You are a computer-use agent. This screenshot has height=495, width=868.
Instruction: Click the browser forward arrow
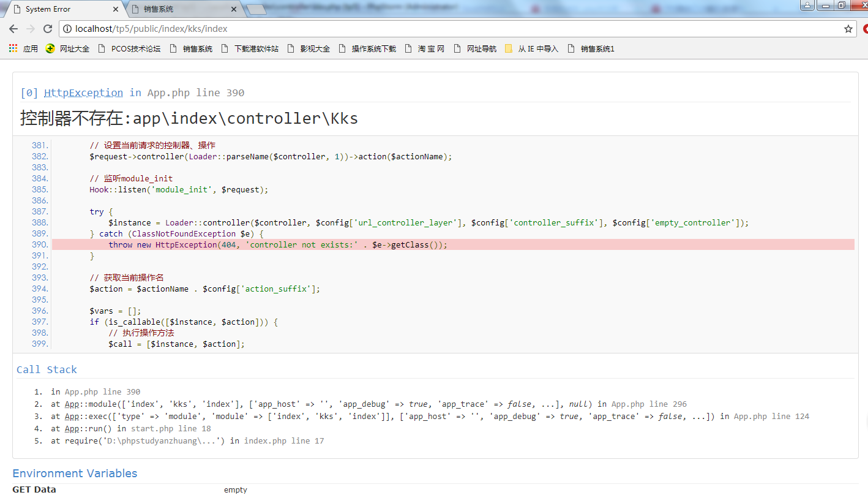[31, 29]
